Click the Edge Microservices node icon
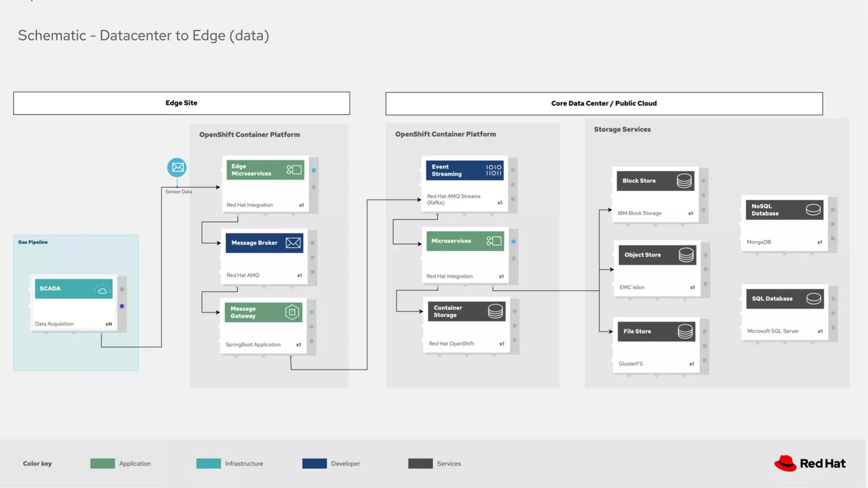Screen dimensions: 868x488 tap(294, 170)
